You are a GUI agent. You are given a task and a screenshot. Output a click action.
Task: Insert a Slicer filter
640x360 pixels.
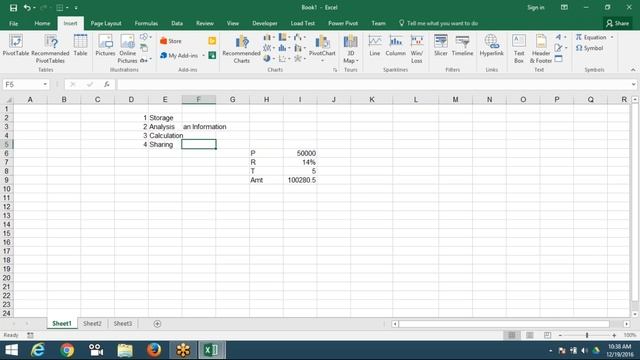click(x=441, y=46)
